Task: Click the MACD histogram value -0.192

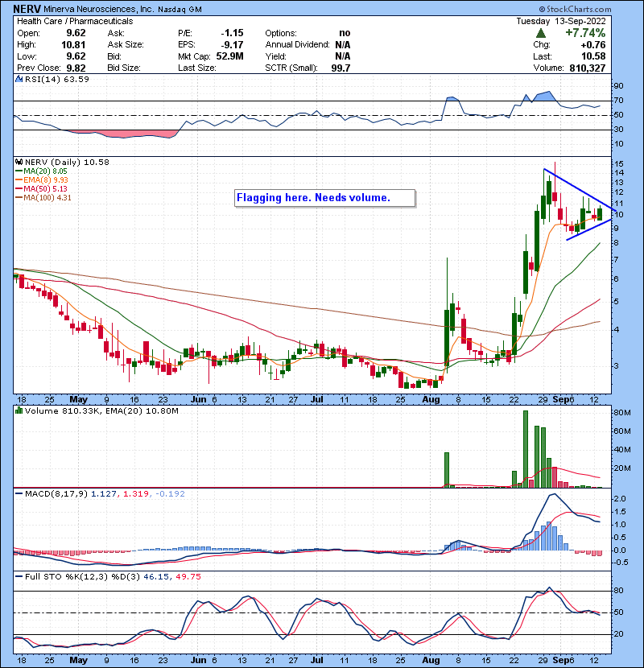Action: pyautogui.click(x=171, y=494)
